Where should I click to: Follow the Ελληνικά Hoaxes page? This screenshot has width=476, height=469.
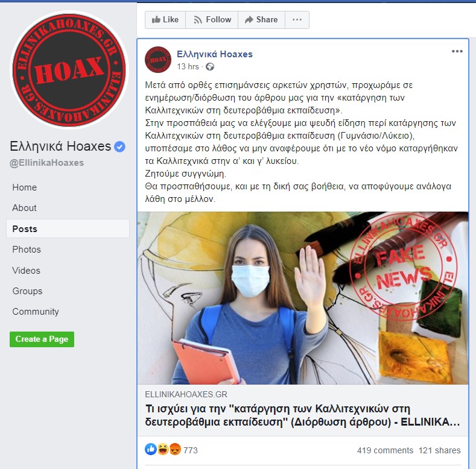pos(212,20)
